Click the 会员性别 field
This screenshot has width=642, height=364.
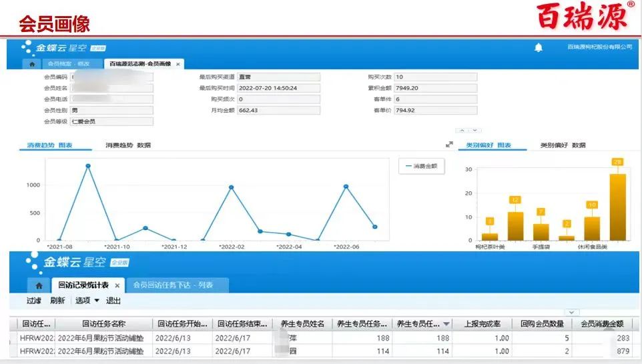pos(111,111)
